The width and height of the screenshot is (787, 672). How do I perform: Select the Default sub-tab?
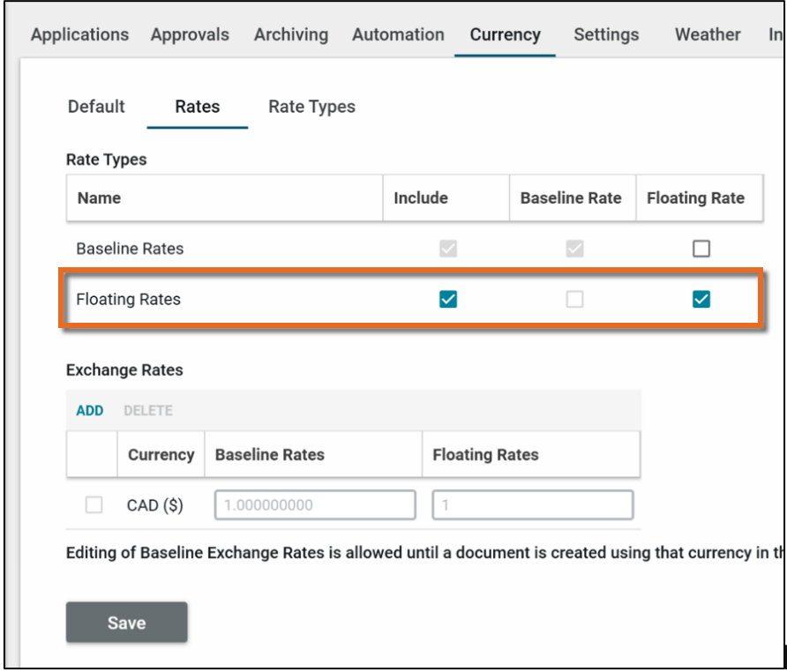[96, 107]
